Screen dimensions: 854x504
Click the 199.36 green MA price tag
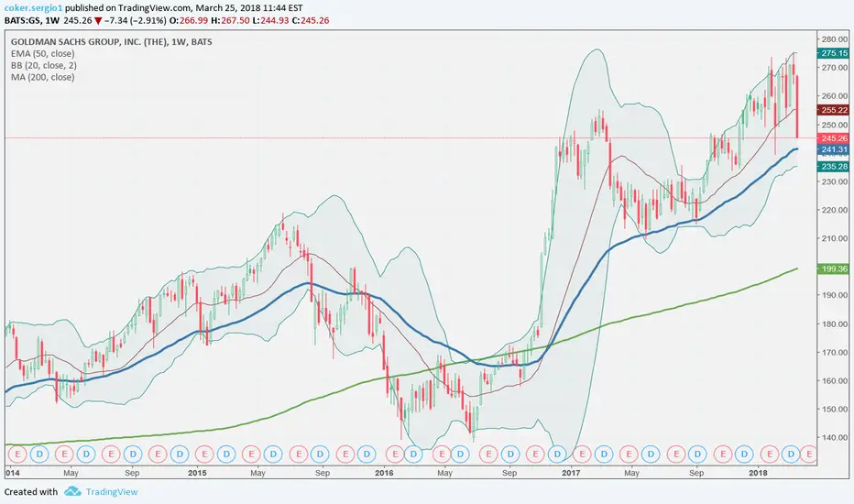coord(833,268)
